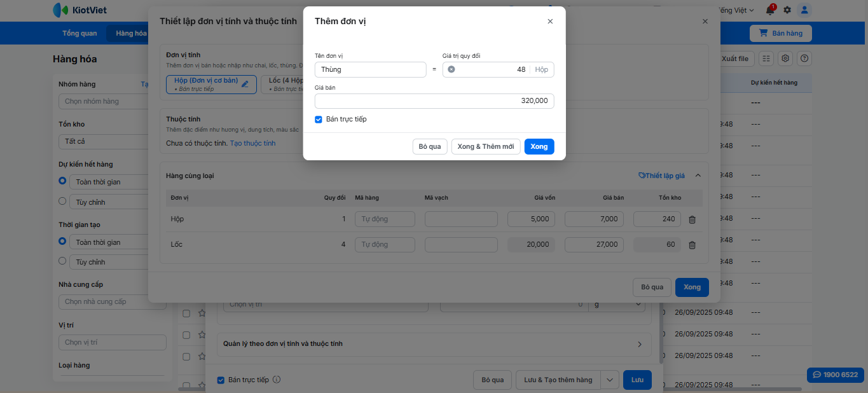This screenshot has width=868, height=393.
Task: Delete the Hộp unit row
Action: [692, 219]
